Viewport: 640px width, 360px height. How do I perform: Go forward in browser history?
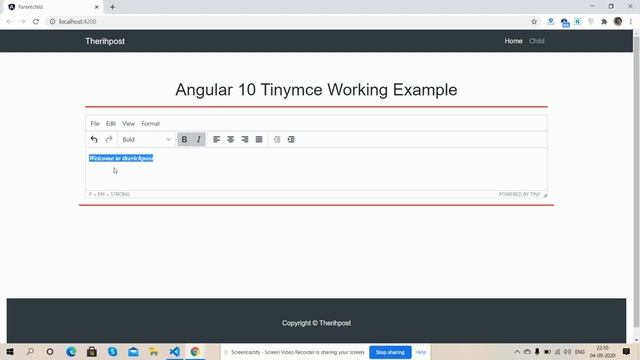click(22, 22)
